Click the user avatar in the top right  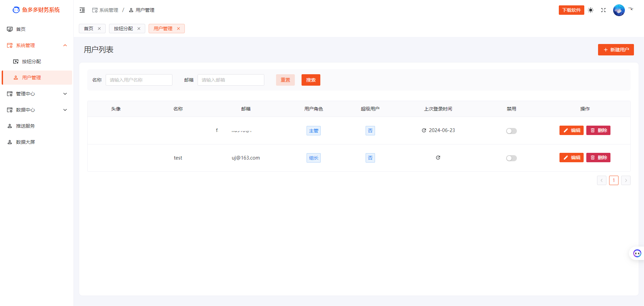pyautogui.click(x=619, y=10)
